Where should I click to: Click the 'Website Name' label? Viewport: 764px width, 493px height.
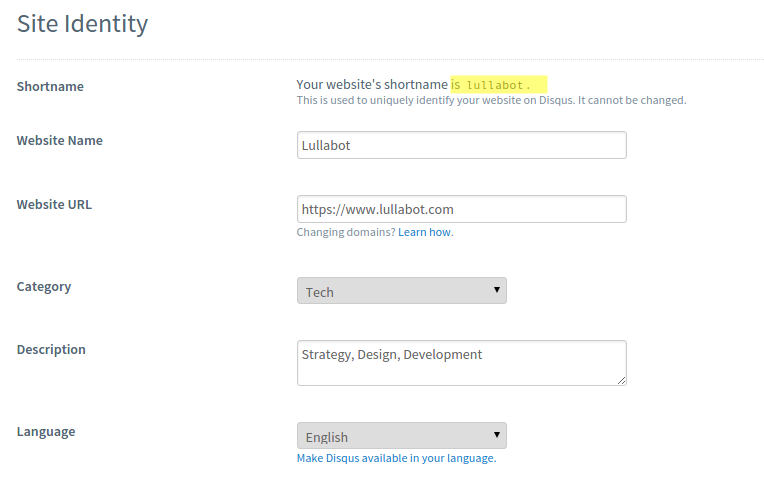pyautogui.click(x=59, y=140)
